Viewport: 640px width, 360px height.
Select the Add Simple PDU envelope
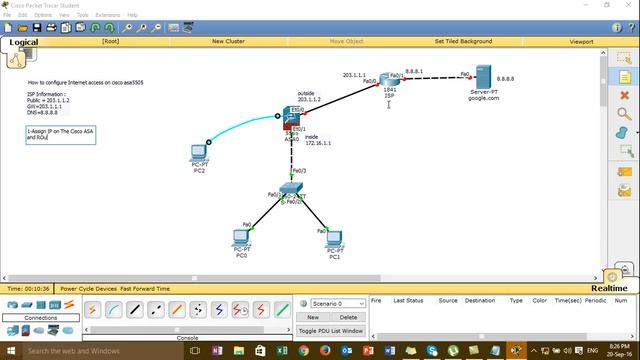pos(624,172)
